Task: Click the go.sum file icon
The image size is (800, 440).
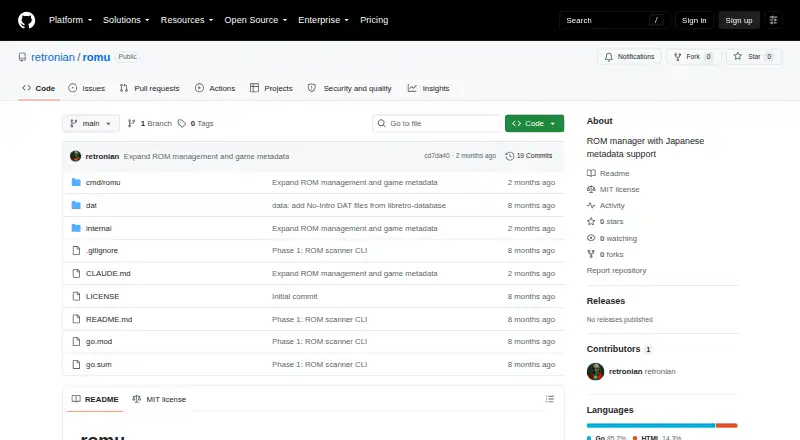Action: tap(76, 364)
